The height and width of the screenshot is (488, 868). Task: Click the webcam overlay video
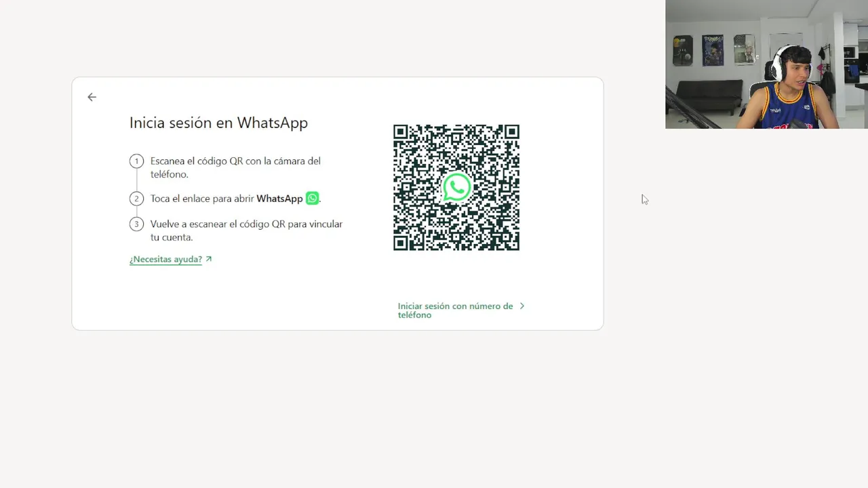[766, 64]
